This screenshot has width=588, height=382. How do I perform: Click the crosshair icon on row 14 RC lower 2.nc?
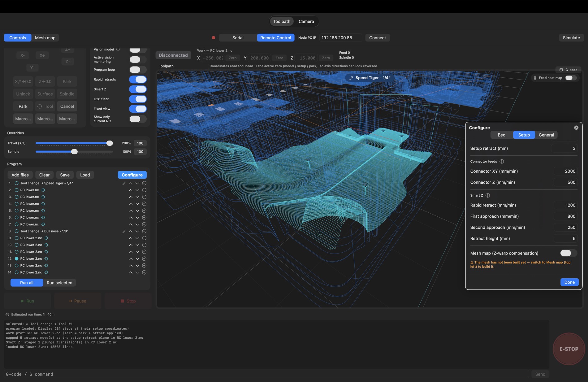[x=46, y=272]
